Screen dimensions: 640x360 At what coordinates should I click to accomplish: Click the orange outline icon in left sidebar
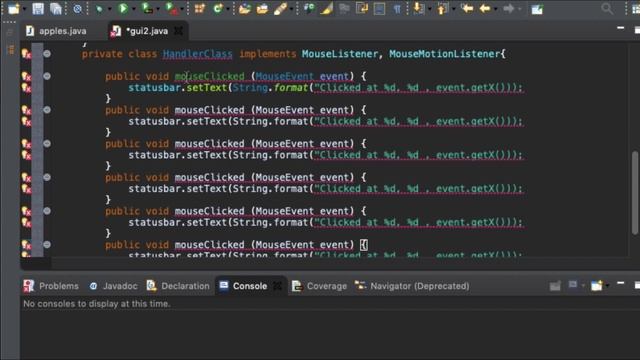[11, 50]
